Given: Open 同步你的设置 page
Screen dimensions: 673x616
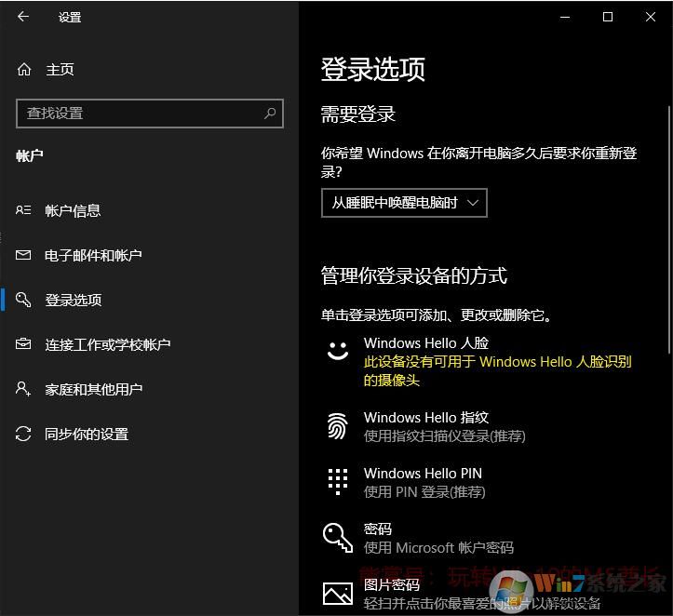Looking at the screenshot, I should click(x=87, y=435).
